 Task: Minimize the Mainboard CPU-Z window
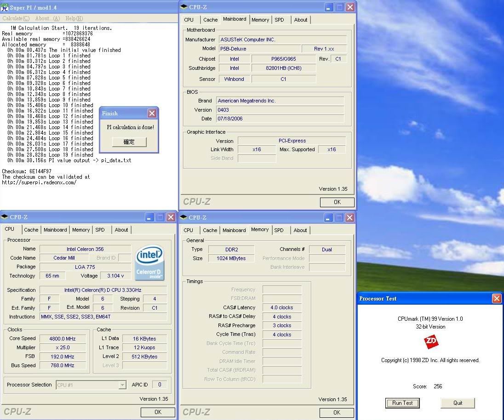coord(328,7)
